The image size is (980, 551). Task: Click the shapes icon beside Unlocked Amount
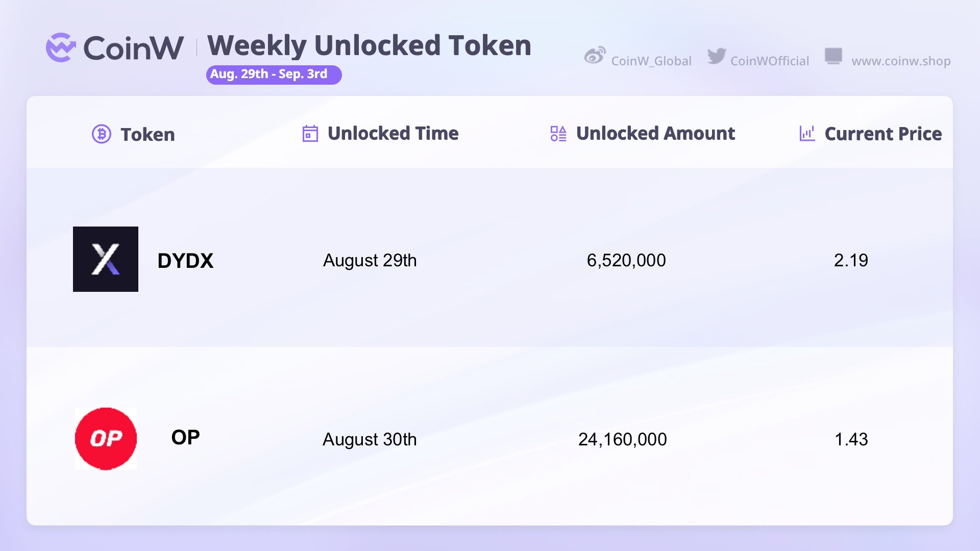[558, 134]
